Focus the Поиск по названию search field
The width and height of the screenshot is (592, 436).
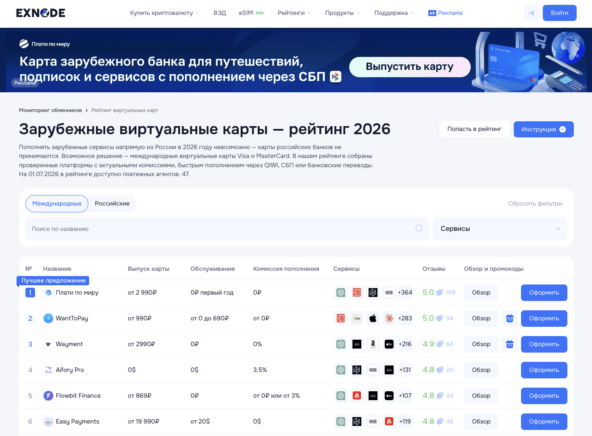[227, 229]
